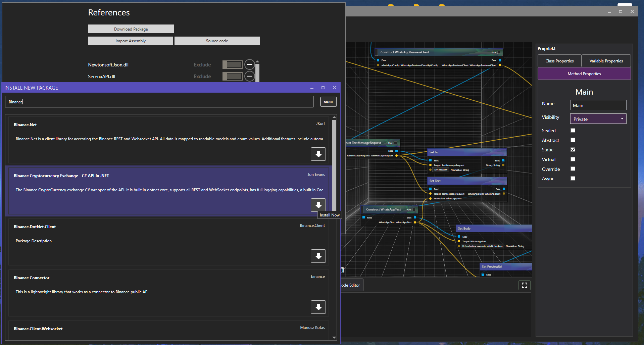Viewport: 644px width, 345px height.
Task: Click download arrow for Binance Cryptocurrency Exchange package
Action: click(x=318, y=205)
